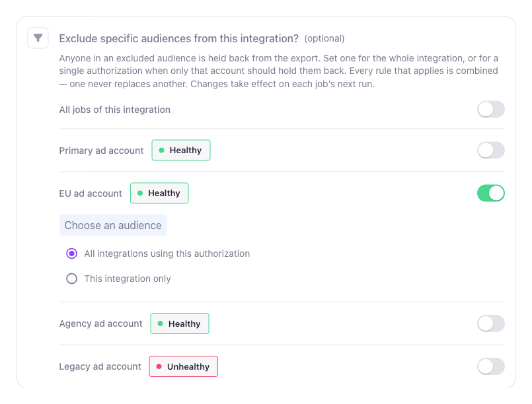Click the 'Primary ad account' label
The width and height of the screenshot is (532, 404).
coord(102,151)
